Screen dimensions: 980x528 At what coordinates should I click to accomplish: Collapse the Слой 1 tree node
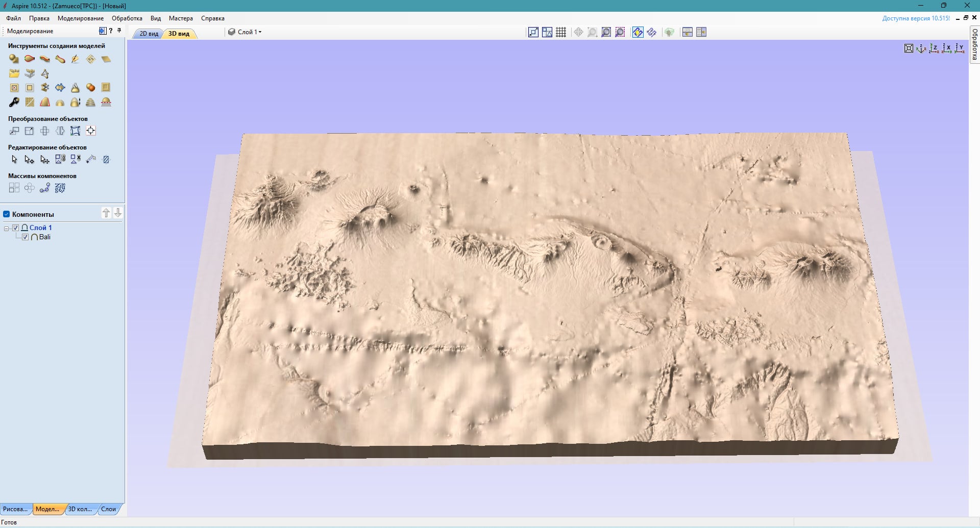[x=7, y=228]
